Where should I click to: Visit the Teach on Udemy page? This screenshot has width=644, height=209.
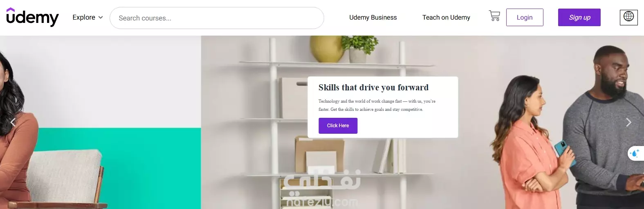446,18
